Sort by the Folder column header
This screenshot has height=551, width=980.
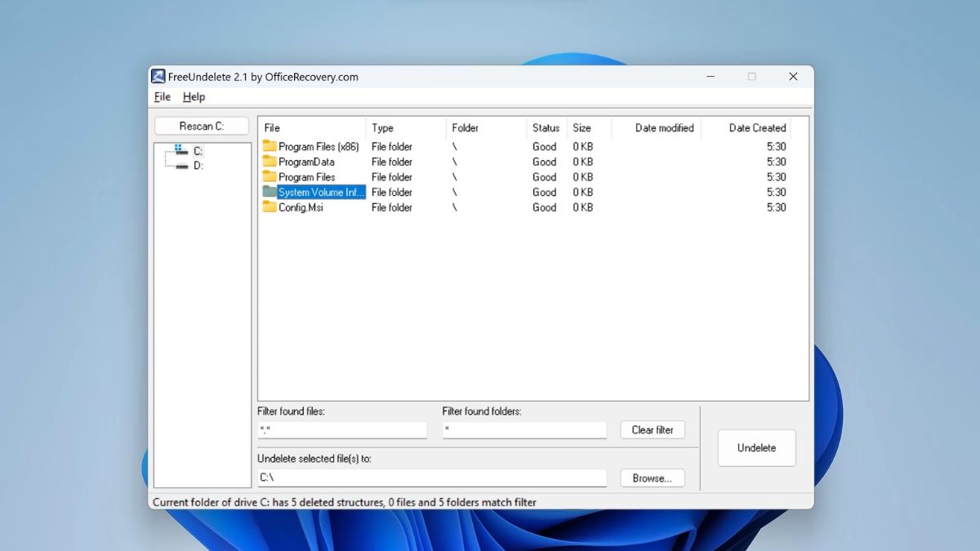point(486,128)
